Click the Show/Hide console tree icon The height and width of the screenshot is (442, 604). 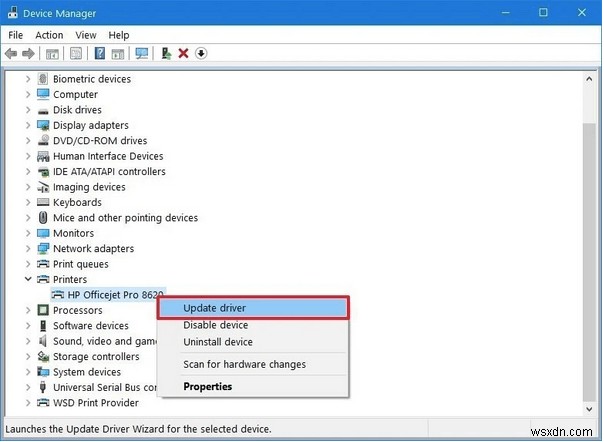pyautogui.click(x=52, y=54)
